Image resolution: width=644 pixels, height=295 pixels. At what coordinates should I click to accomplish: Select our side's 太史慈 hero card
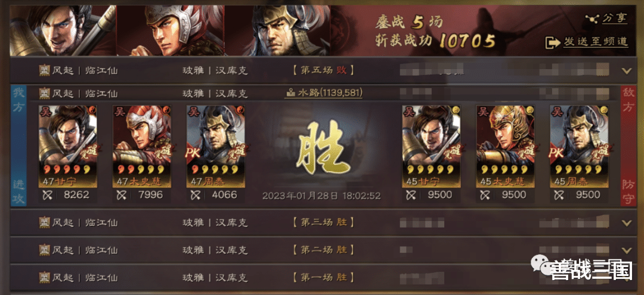coord(142,147)
